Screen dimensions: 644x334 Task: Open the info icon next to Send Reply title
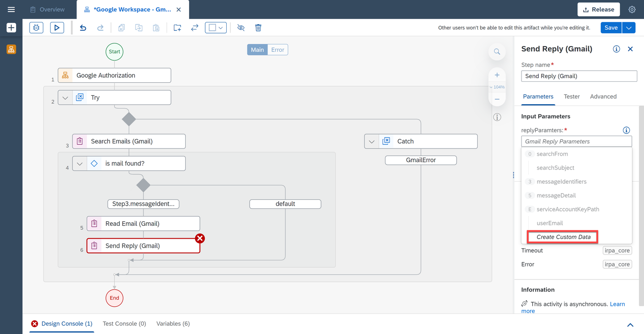tap(616, 49)
